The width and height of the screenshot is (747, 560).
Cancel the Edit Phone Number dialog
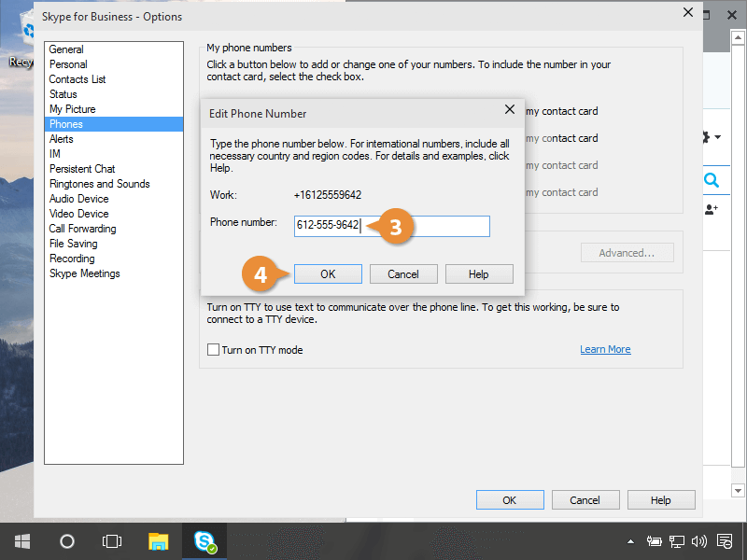(x=403, y=274)
